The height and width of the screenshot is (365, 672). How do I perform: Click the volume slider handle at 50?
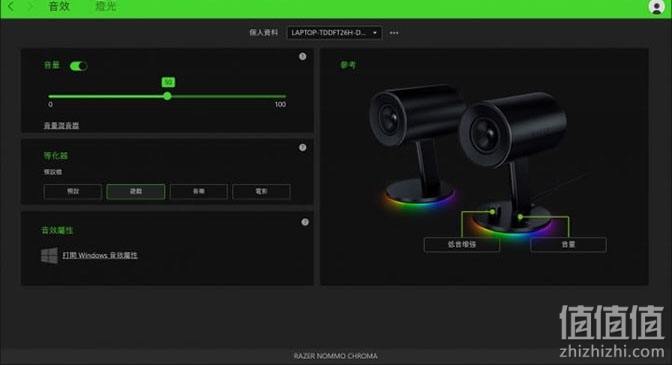click(168, 96)
